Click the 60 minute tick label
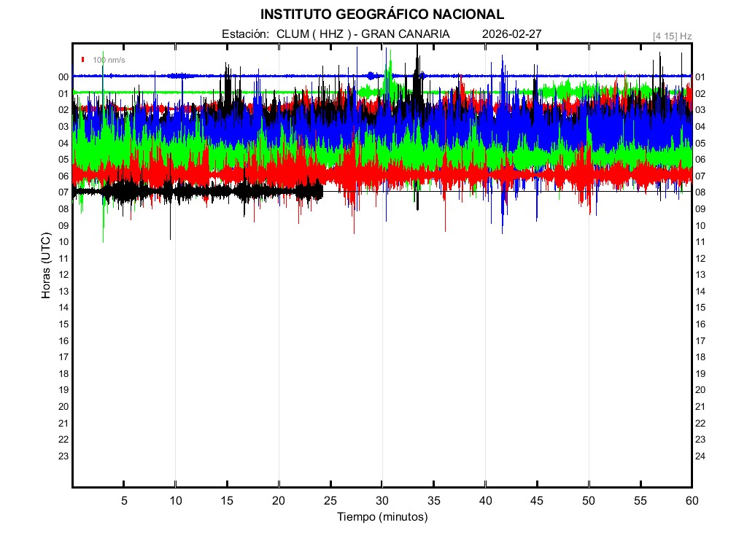 click(692, 500)
